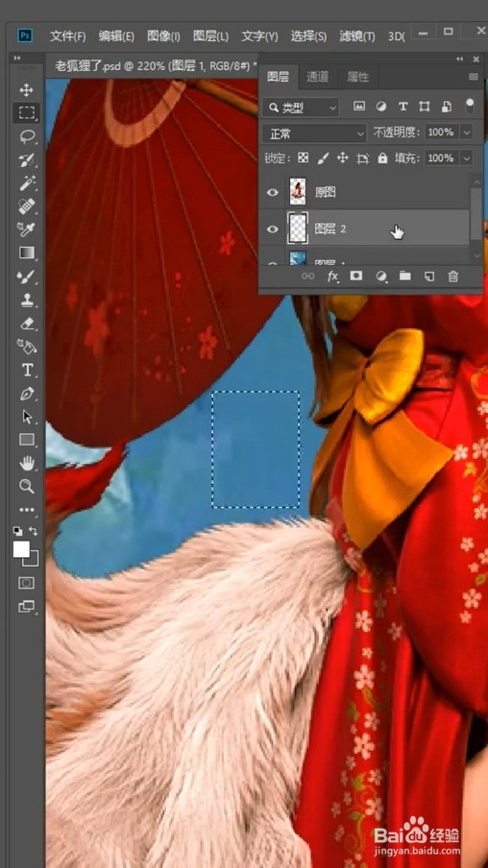Screen dimensions: 488x868
Task: Open the 正常 blend mode dropdown
Action: tap(315, 133)
